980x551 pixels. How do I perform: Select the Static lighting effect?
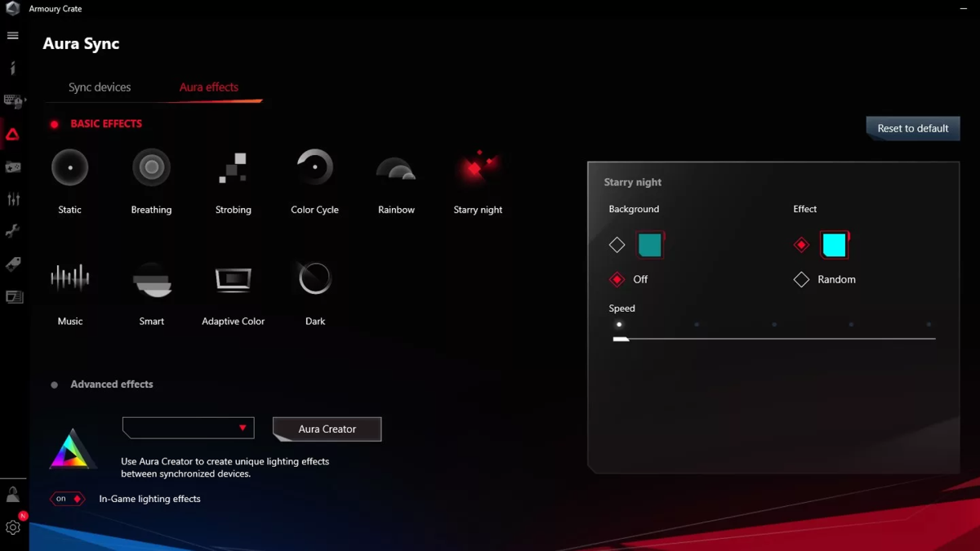(x=70, y=168)
